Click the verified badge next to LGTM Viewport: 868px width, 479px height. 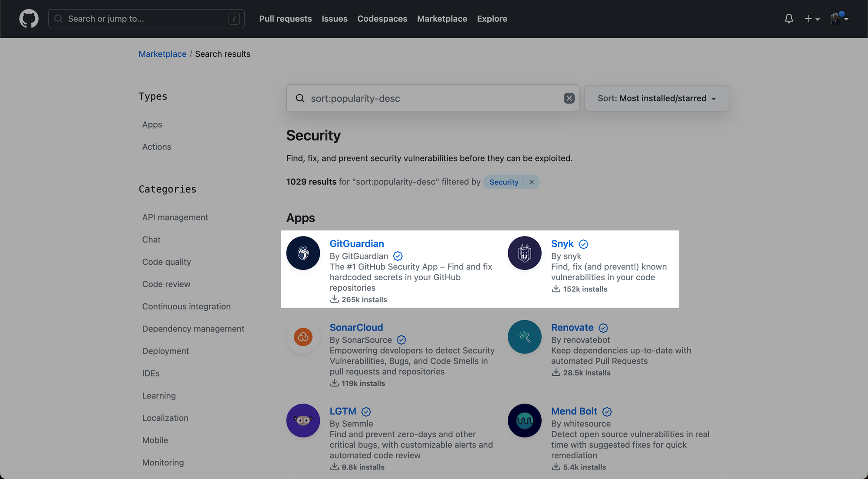366,411
